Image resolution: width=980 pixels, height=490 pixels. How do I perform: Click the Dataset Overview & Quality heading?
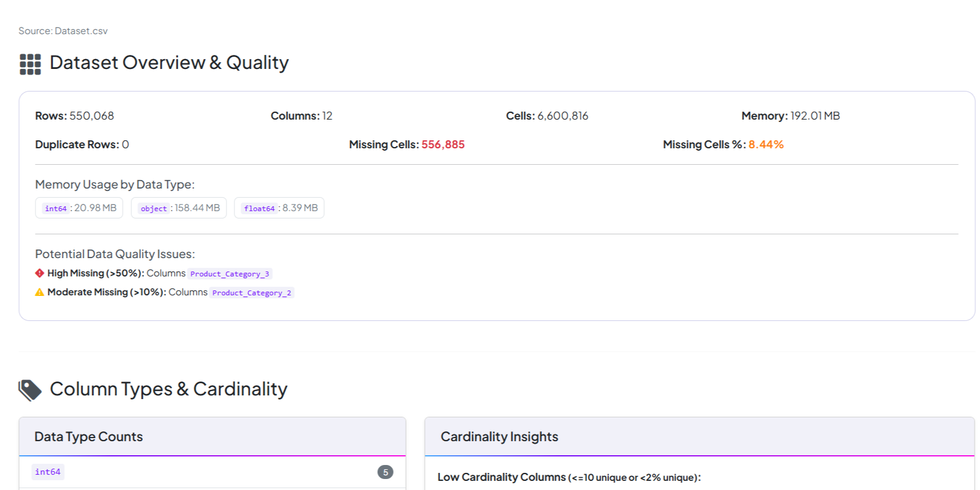pos(169,63)
